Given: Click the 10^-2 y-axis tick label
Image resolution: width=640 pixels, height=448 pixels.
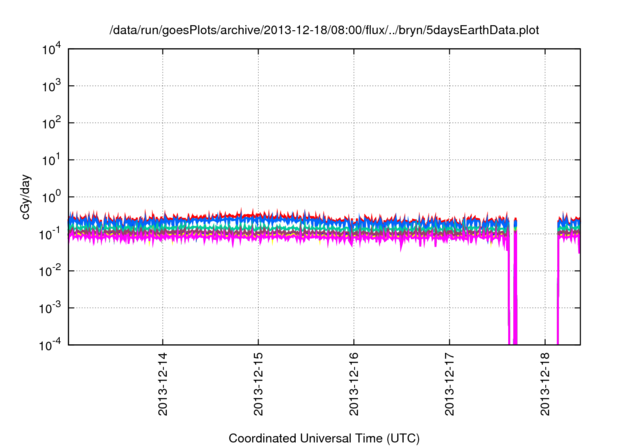Looking at the screenshot, I should (x=50, y=271).
